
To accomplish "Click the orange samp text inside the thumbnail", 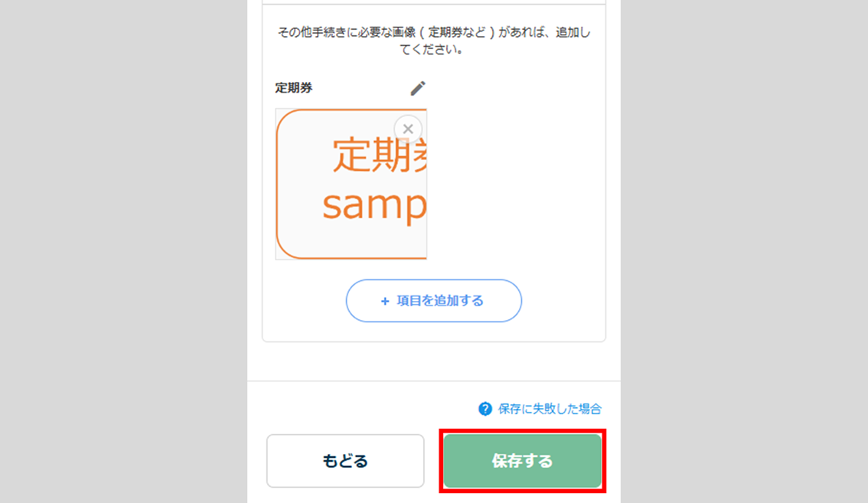I will tap(374, 206).
